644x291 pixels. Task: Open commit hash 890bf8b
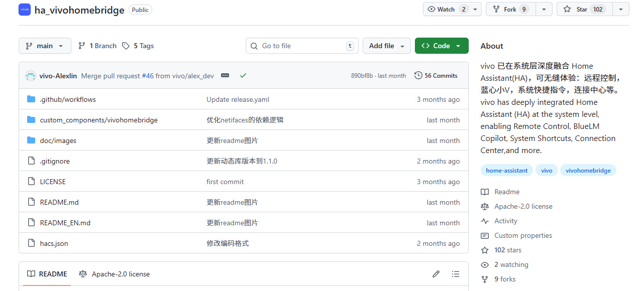click(x=362, y=76)
